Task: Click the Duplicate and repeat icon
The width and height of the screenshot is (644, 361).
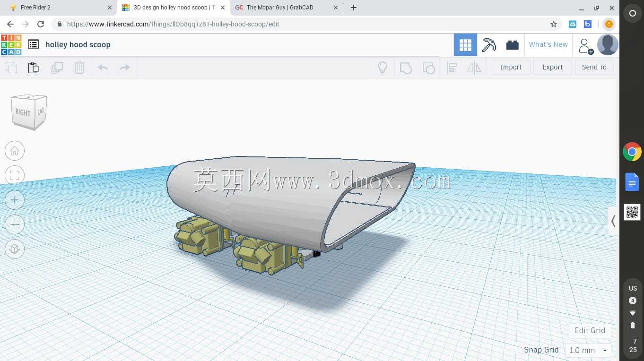Action: (57, 68)
